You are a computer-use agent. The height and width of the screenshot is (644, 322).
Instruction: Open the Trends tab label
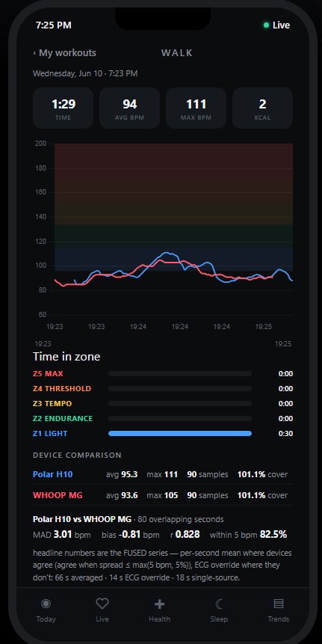[x=279, y=619]
